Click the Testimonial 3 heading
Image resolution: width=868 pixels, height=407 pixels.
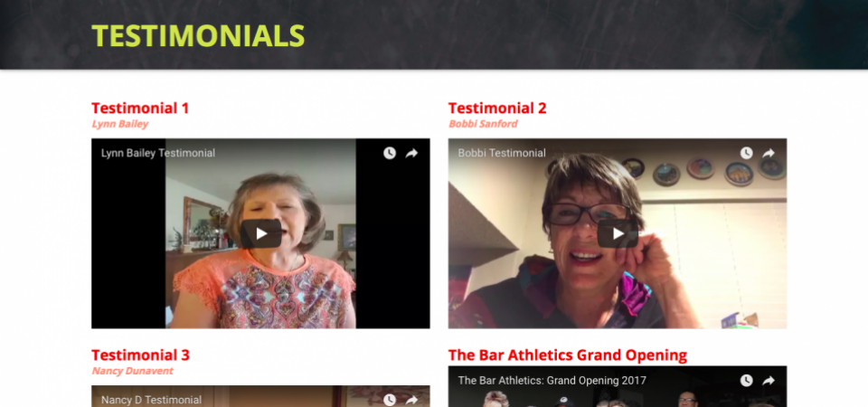[x=141, y=355]
